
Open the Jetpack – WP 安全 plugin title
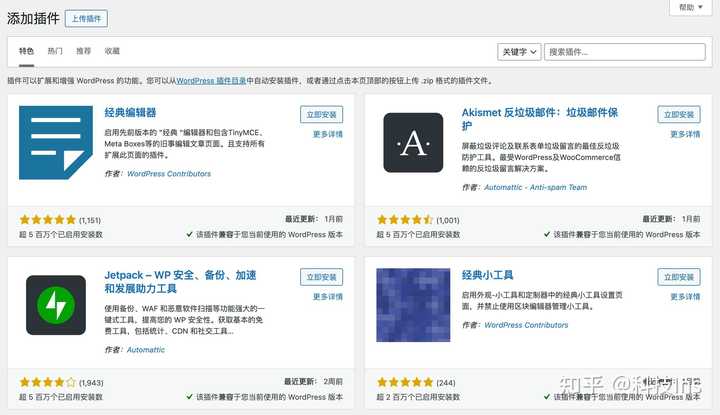(x=180, y=282)
